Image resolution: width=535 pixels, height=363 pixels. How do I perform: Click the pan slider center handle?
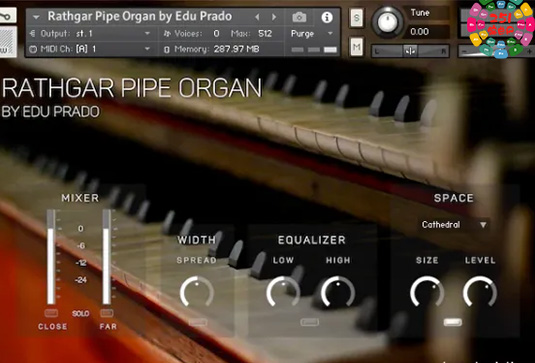click(410, 51)
